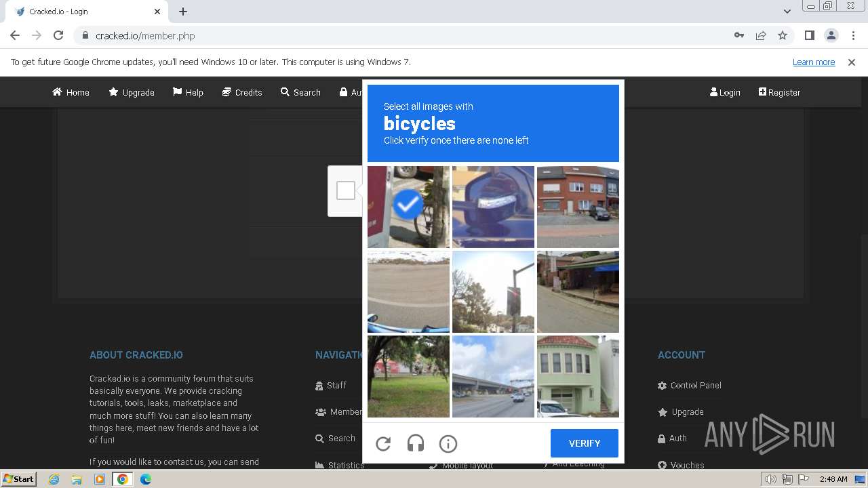Open Statistics link in footer

[x=340, y=465]
